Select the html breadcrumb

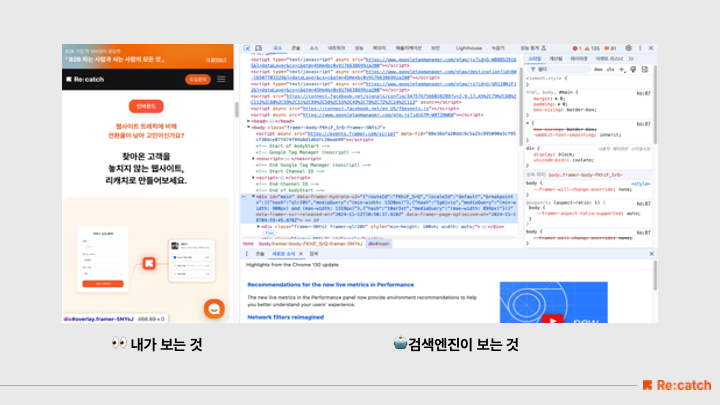[248, 244]
